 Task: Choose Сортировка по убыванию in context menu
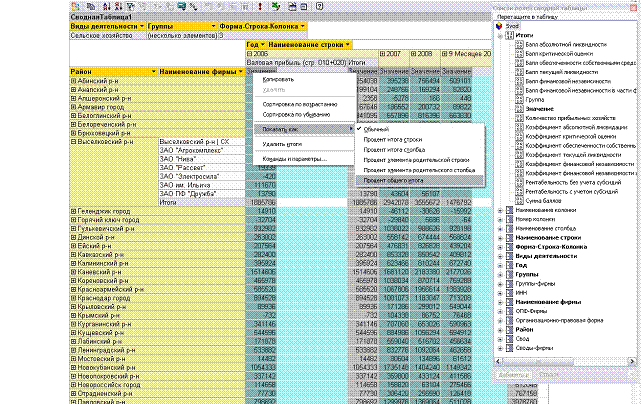(x=296, y=114)
